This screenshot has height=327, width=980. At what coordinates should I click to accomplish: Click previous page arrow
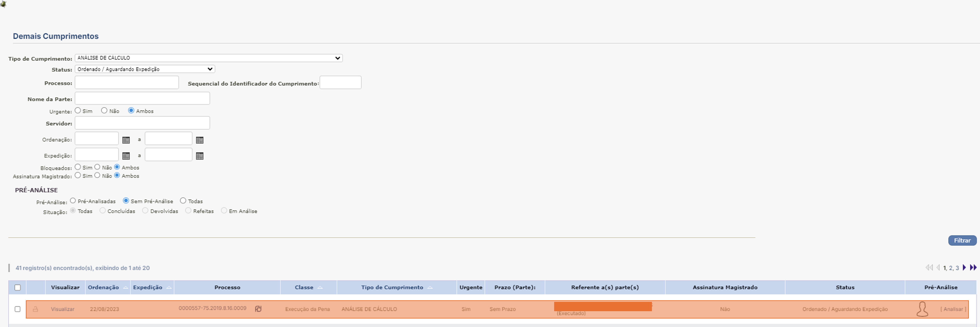pos(938,268)
